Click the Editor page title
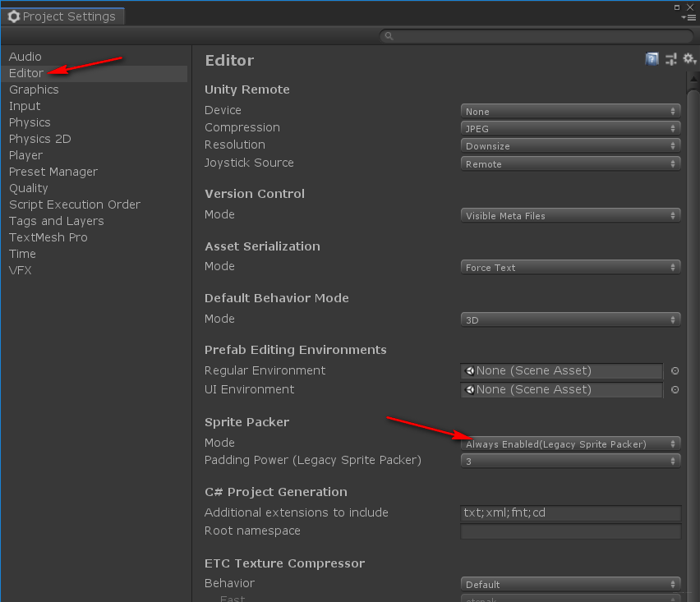The image size is (700, 602). (229, 60)
